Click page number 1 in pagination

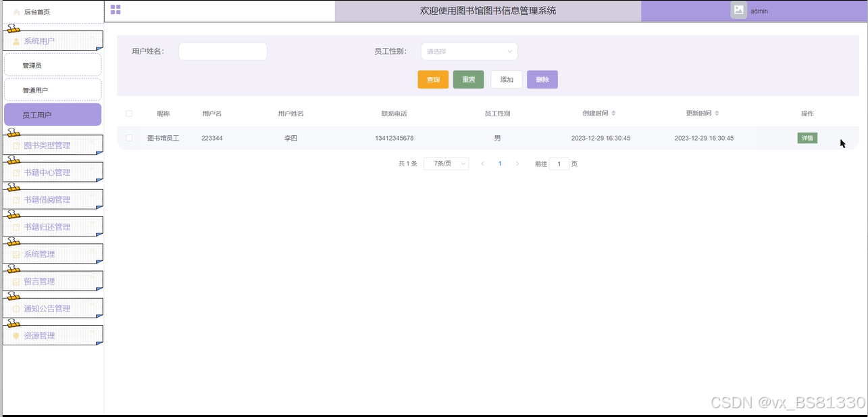tap(500, 164)
